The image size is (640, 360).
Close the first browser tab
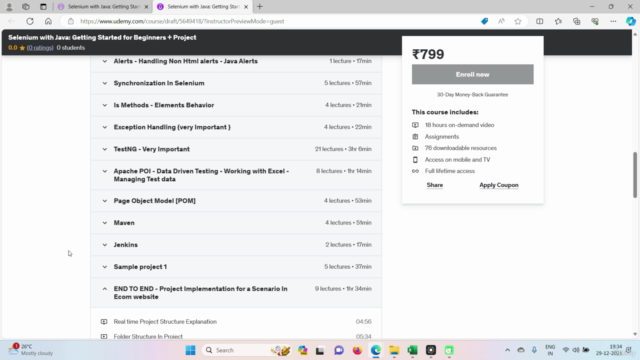click(146, 7)
